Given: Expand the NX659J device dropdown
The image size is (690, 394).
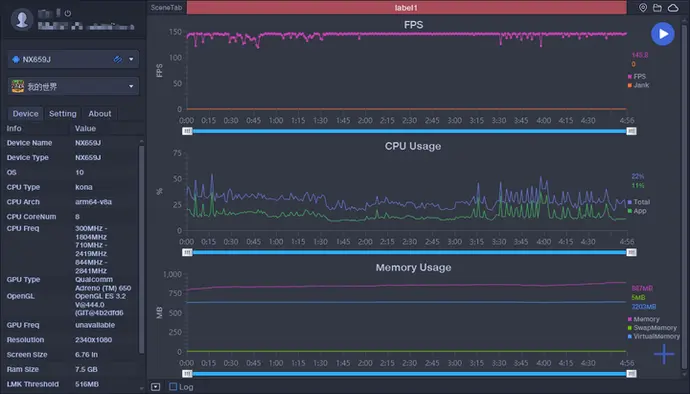Looking at the screenshot, I should [131, 59].
